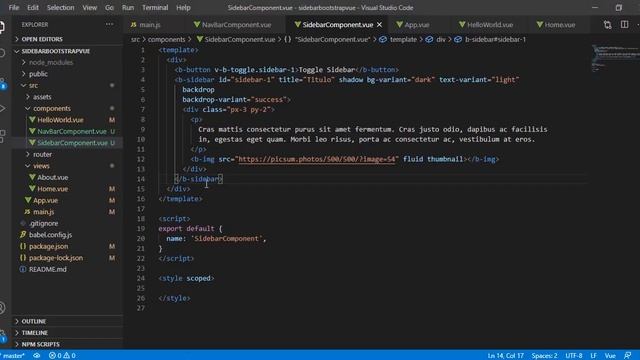This screenshot has width=640, height=360.
Task: Change indentation via Spaces: 2
Action: pos(544,356)
